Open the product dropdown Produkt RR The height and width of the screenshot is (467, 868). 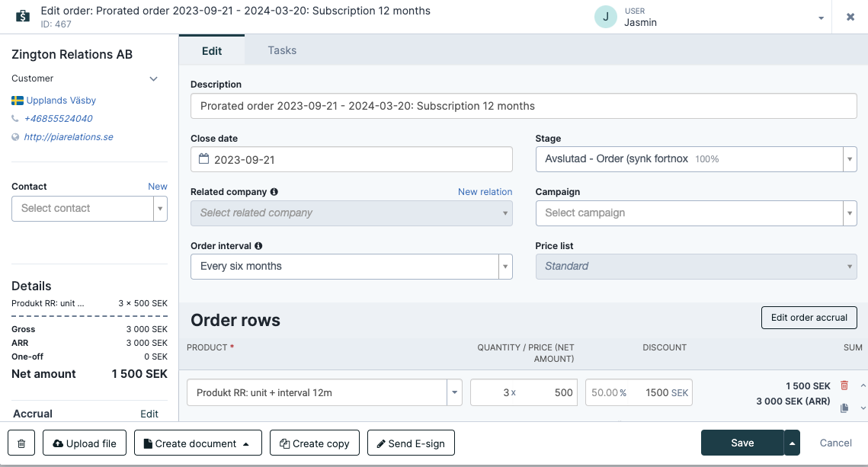click(324, 392)
